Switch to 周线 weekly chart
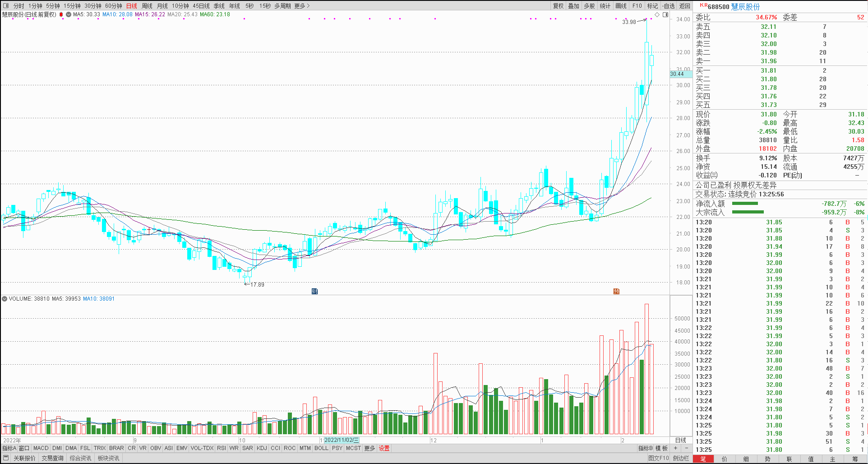This screenshot has height=464, width=868. point(147,6)
